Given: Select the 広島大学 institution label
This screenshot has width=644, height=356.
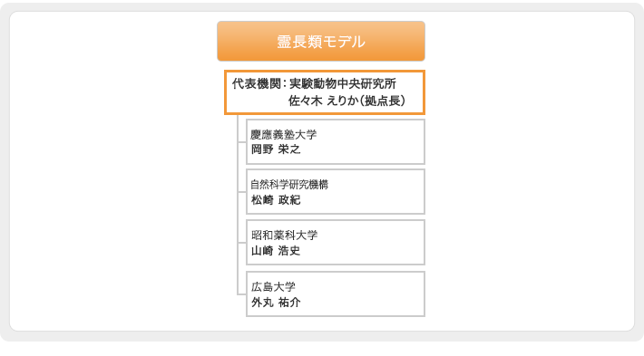Looking at the screenshot, I should point(273,286).
